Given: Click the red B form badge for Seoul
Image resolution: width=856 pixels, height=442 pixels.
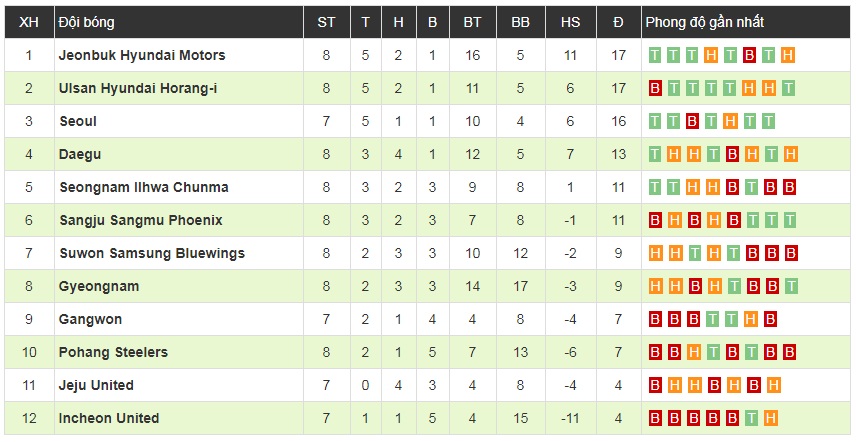Looking at the screenshot, I should click(693, 122).
